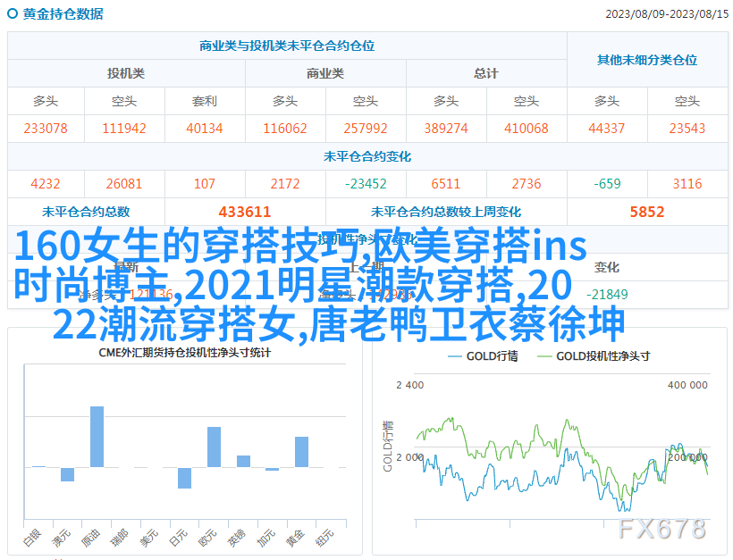
Task: Select the negative 日元 bar
Action: [x=185, y=478]
